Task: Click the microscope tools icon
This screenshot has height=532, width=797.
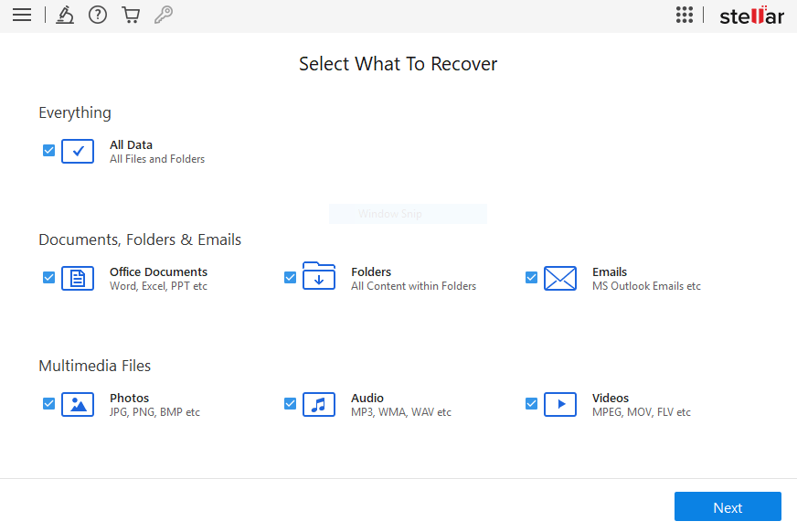Action: pos(65,15)
